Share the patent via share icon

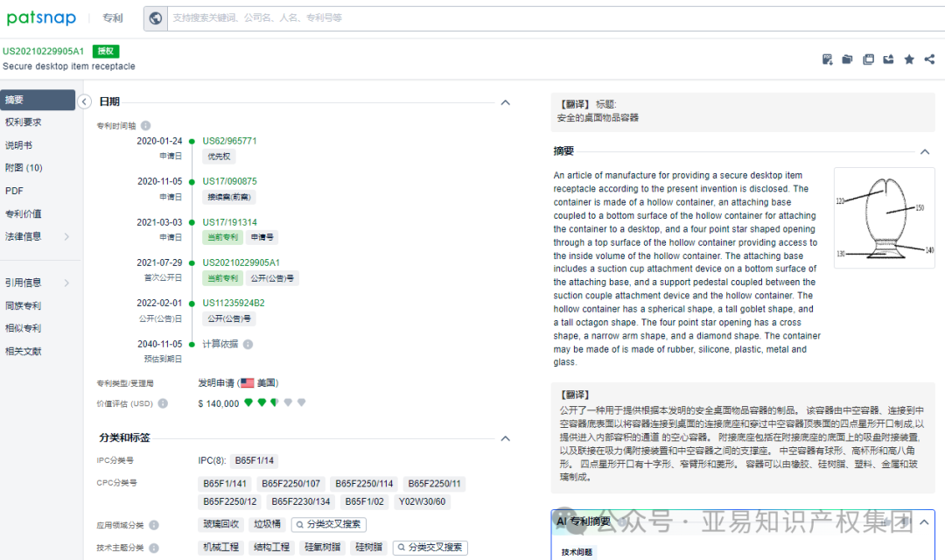(929, 59)
